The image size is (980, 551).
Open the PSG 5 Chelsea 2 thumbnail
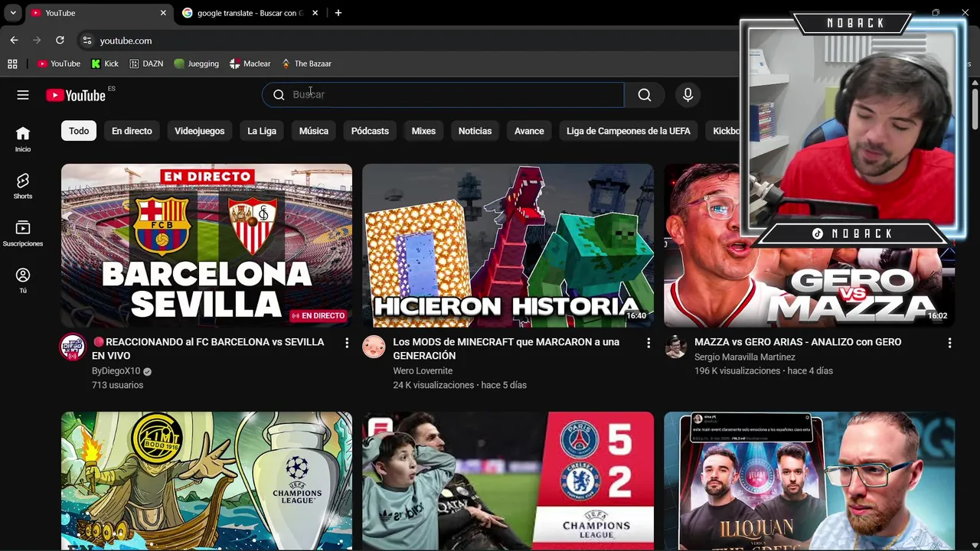pos(508,481)
